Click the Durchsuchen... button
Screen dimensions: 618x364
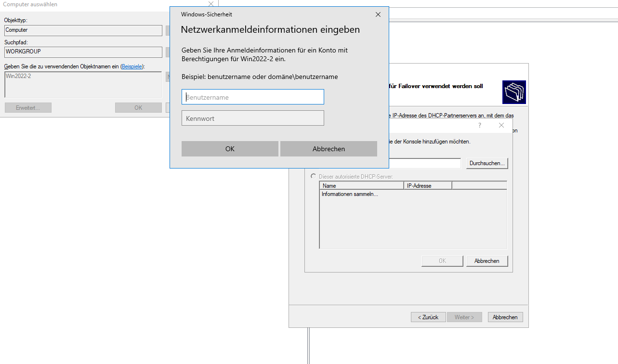coord(487,163)
